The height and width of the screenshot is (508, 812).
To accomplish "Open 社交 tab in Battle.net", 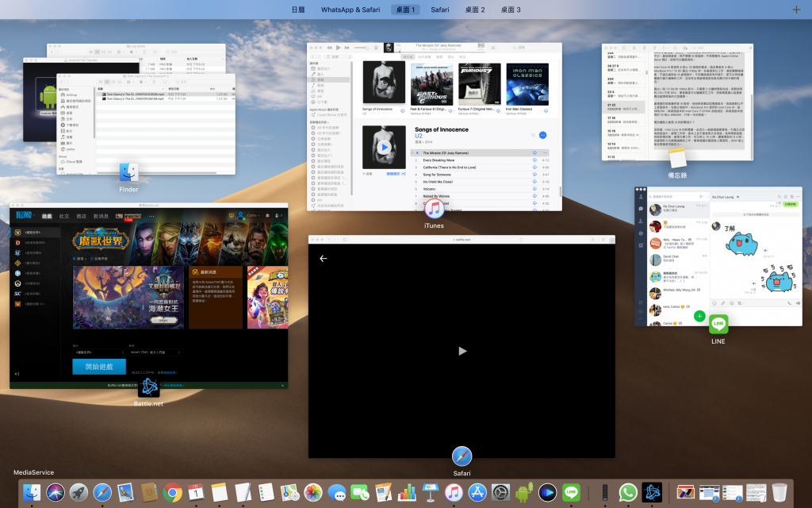I will coord(64,216).
